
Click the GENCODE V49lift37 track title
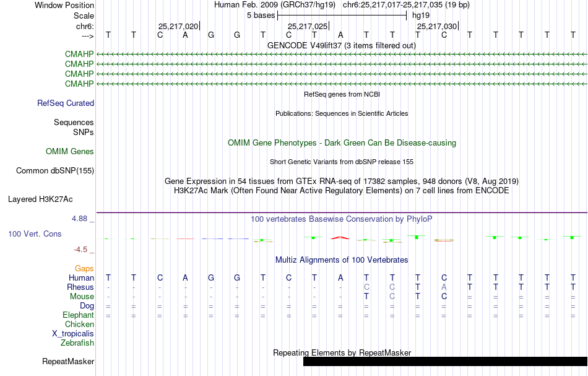(342, 46)
